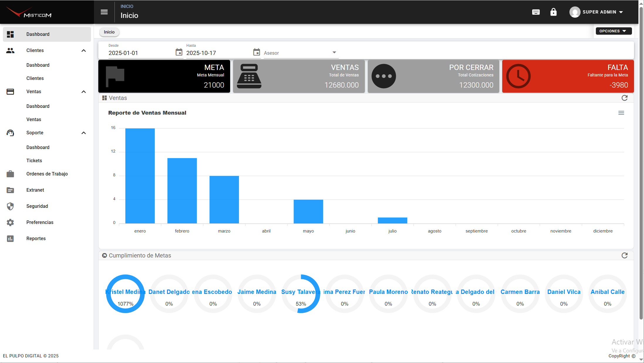Viewport: 644px width, 363px height.
Task: Collapse the Clientes sidebar section
Action: click(x=84, y=51)
